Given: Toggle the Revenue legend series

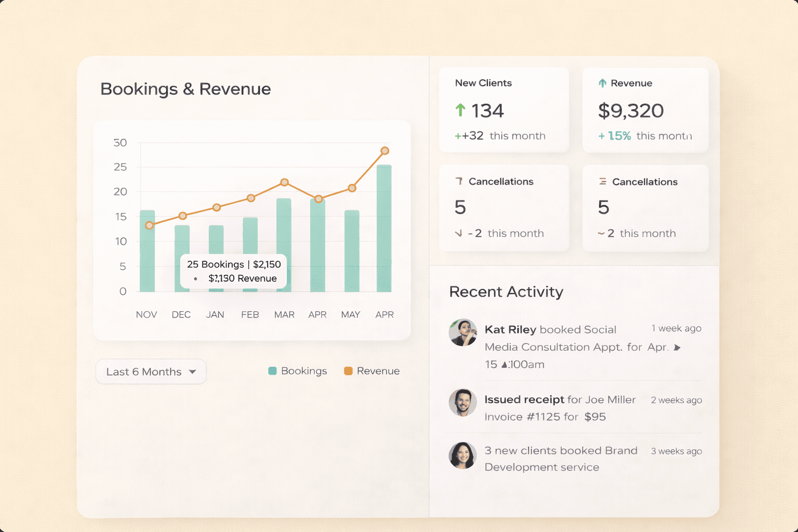Looking at the screenshot, I should coord(372,371).
